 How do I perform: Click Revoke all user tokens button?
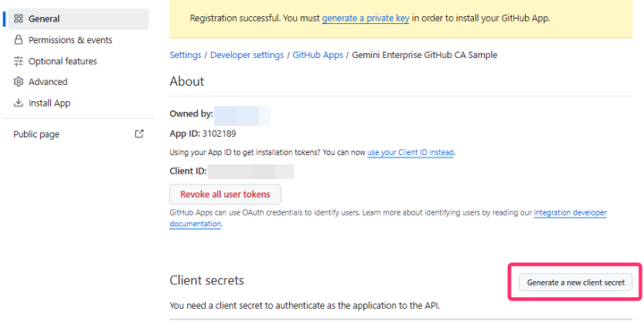tap(225, 194)
